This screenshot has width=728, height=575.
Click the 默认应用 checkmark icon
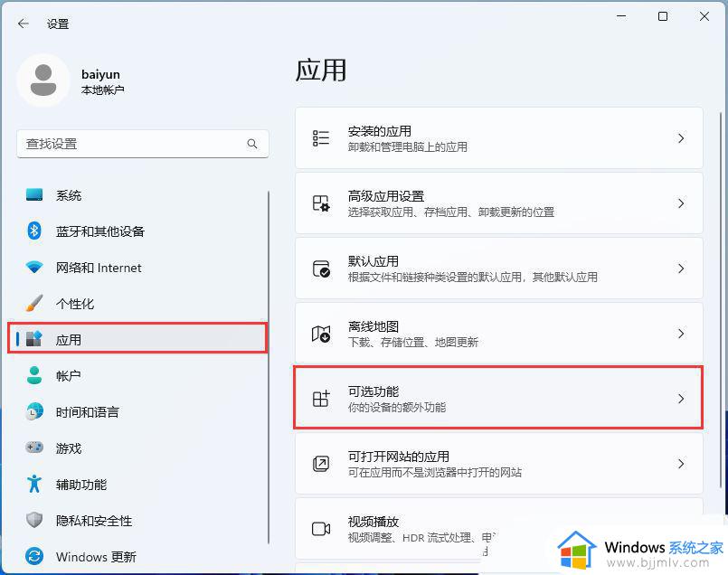click(321, 269)
